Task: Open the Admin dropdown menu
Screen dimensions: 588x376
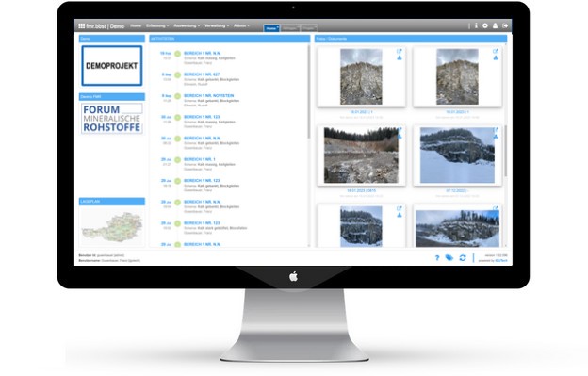Action: (241, 25)
